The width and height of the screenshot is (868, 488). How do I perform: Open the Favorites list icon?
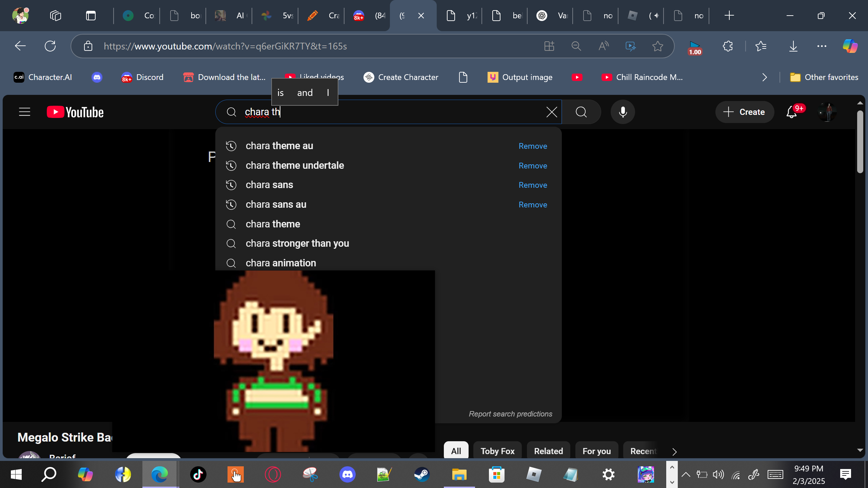click(x=761, y=46)
